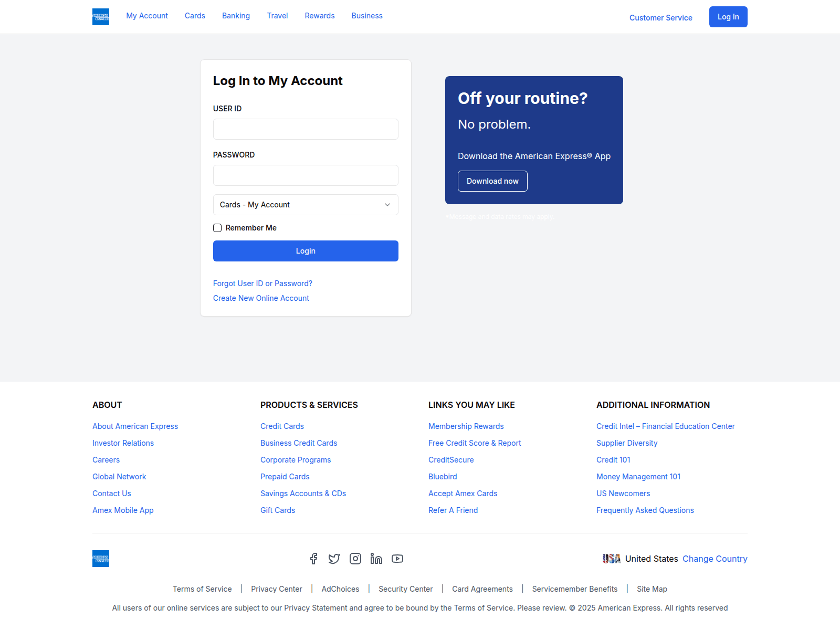Open Supplier Diversity link
The height and width of the screenshot is (630, 840).
tap(627, 443)
